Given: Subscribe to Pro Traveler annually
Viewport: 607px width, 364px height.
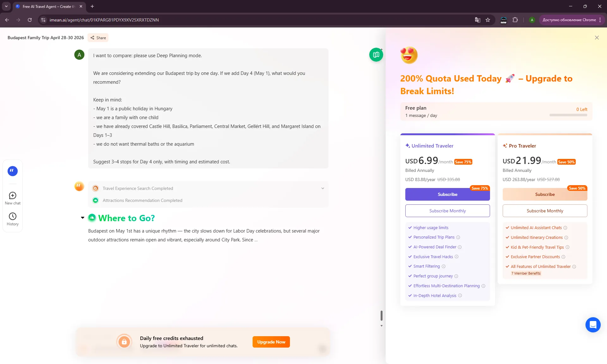Looking at the screenshot, I should pos(545,194).
